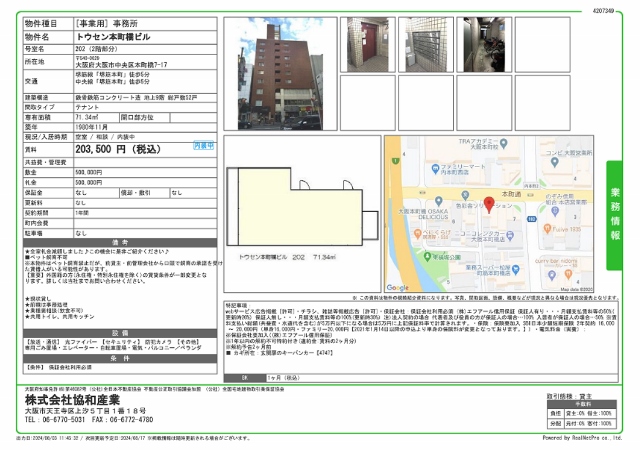Screen dimensions: 640x450
Task: Click the 業務スーパー store pin on map
Action: [516, 269]
